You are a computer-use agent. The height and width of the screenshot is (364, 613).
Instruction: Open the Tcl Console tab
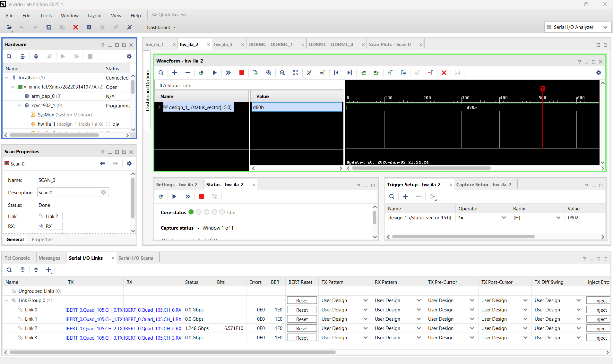click(x=17, y=258)
